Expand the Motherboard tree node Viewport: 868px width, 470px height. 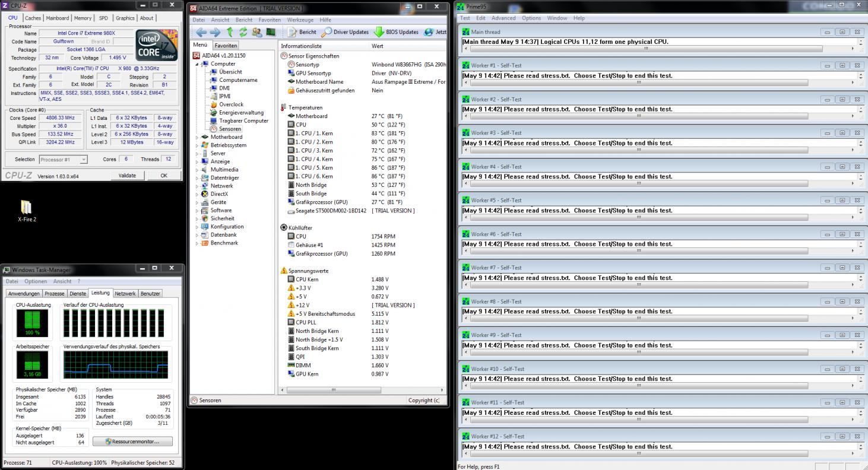pyautogui.click(x=197, y=137)
